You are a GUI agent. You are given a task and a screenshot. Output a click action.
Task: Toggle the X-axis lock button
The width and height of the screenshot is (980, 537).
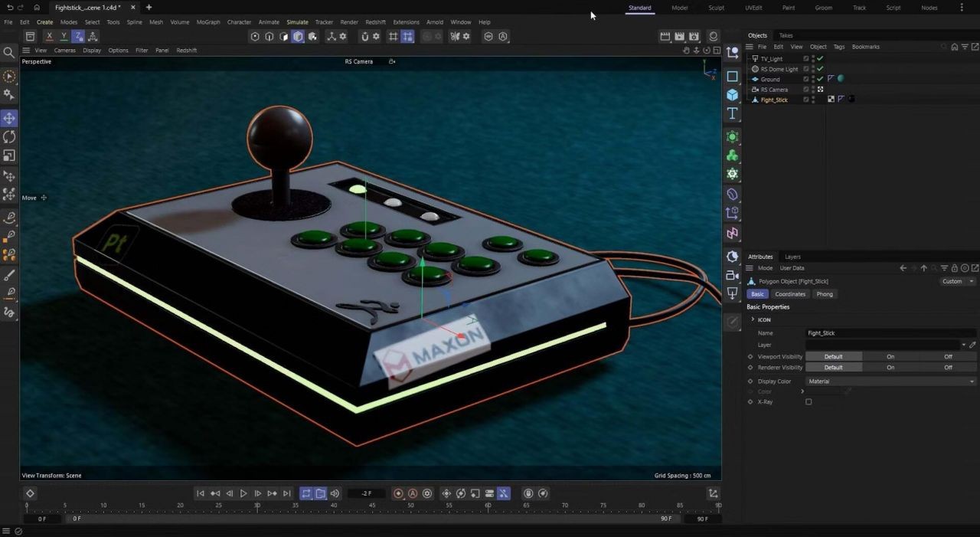pyautogui.click(x=50, y=36)
